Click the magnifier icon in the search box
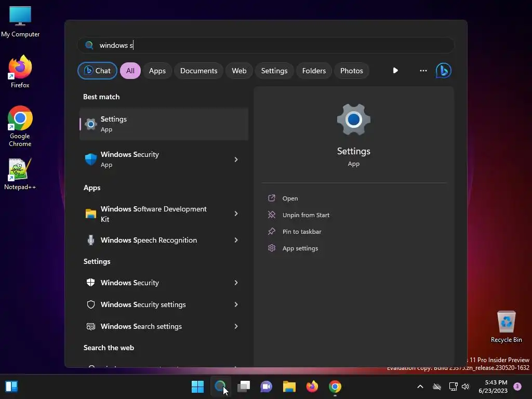The width and height of the screenshot is (532, 399). (89, 45)
